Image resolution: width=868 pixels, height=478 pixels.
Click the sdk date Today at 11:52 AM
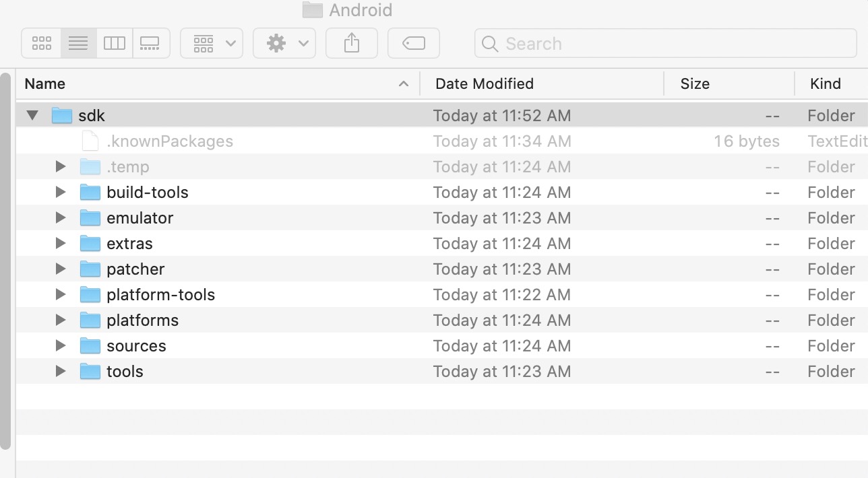point(502,116)
